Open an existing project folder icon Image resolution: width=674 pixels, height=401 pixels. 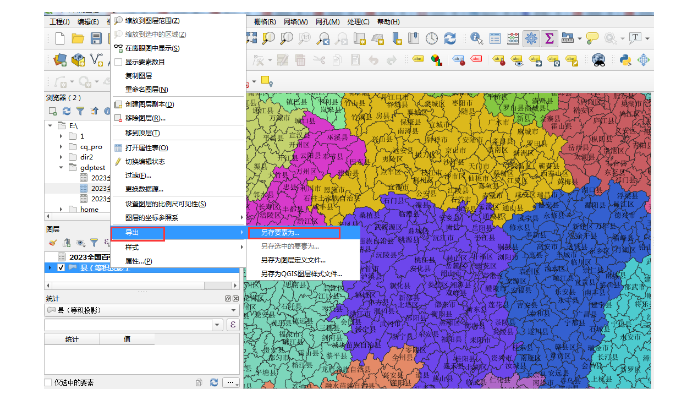[x=78, y=39]
